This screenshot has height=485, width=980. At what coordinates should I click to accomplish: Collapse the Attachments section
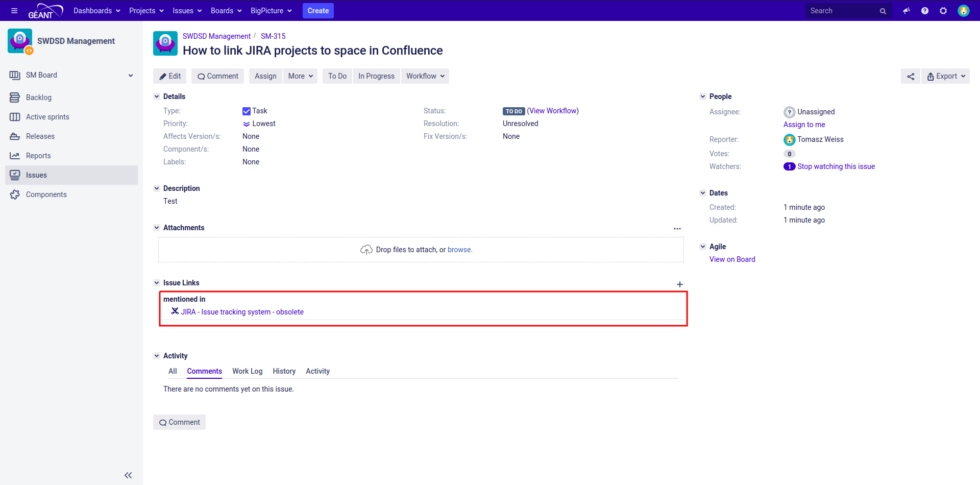[157, 228]
